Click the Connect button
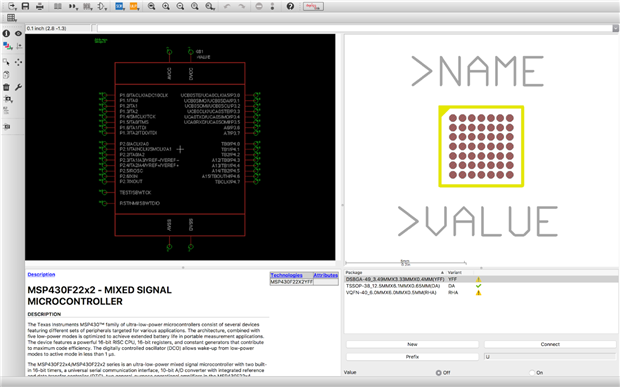This screenshot has height=387, width=620. 550,344
